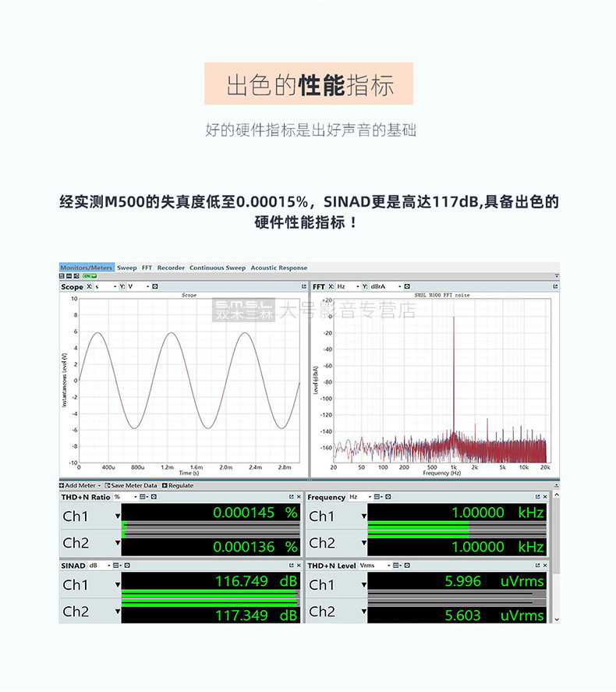Click the first layout icon below Monitors/Meters
The image size is (616, 692).
pos(62,276)
